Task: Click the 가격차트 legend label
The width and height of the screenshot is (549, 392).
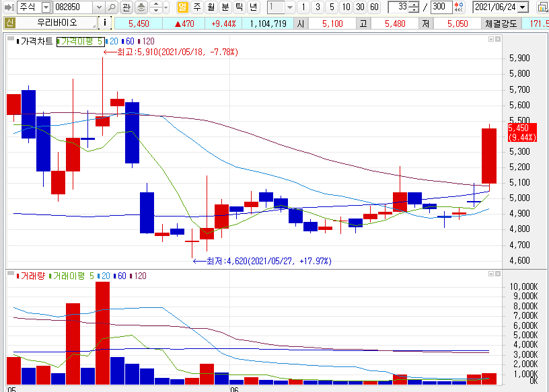Action: coord(36,41)
